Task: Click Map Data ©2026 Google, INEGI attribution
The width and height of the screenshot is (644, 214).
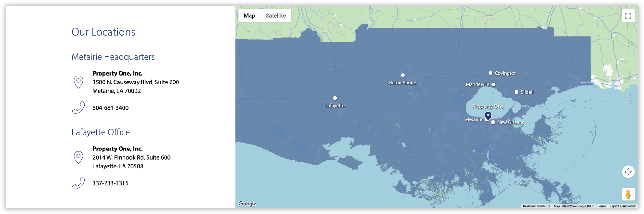Action: point(574,206)
